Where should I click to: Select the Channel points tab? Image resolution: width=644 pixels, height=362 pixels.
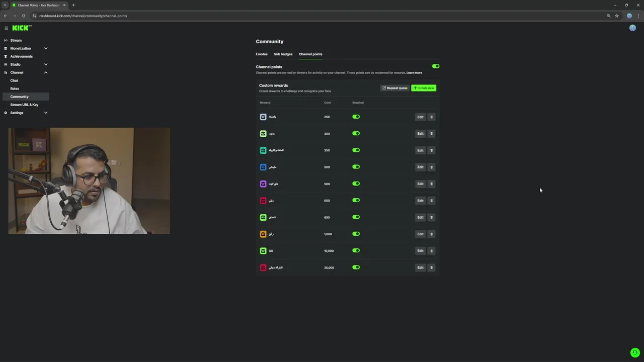click(310, 54)
